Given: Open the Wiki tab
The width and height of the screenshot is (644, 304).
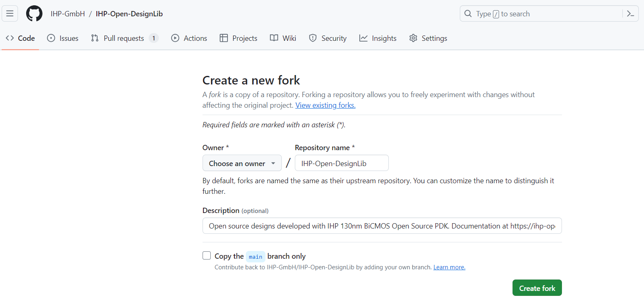Looking at the screenshot, I should (x=283, y=38).
